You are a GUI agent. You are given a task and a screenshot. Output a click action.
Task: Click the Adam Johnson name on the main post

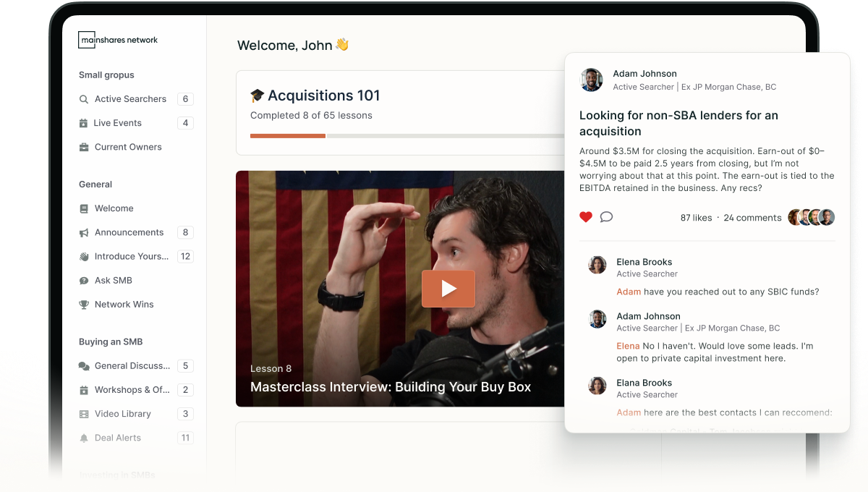(645, 74)
